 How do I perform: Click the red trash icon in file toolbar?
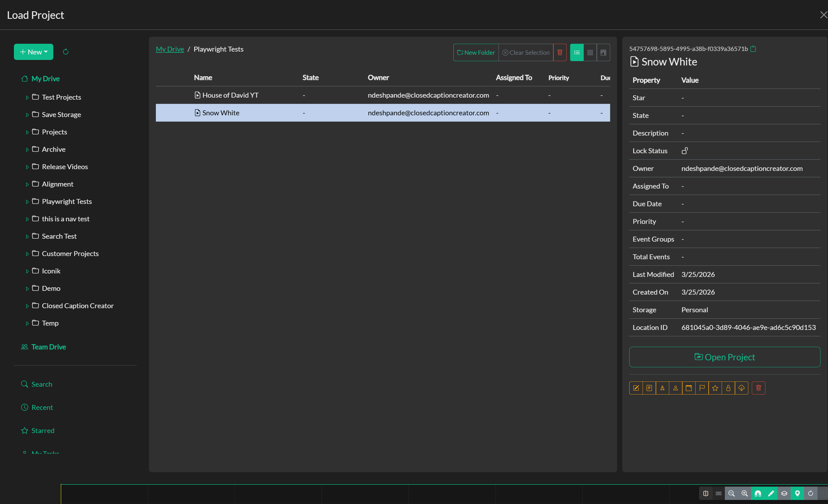(x=560, y=52)
